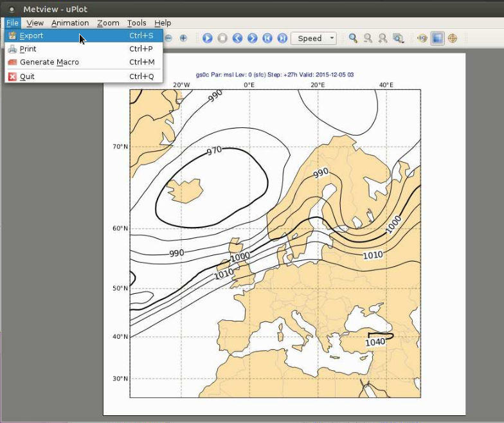Image resolution: width=504 pixels, height=423 pixels.
Task: Go to the previous frame
Action: click(x=237, y=39)
